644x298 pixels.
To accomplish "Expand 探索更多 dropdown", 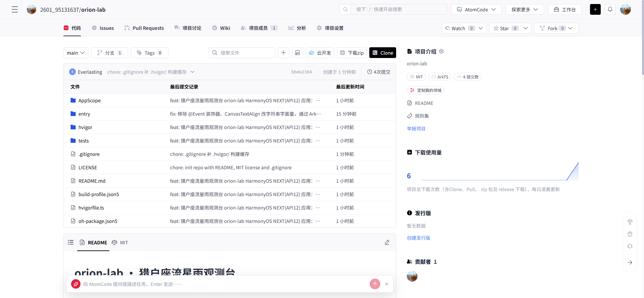I will (525, 9).
